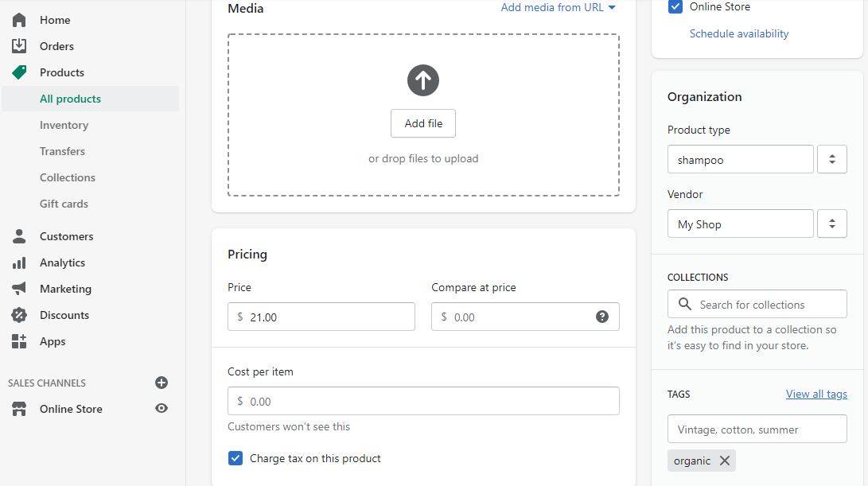Open the Product type selector arrows
This screenshot has height=486, width=868.
click(831, 159)
